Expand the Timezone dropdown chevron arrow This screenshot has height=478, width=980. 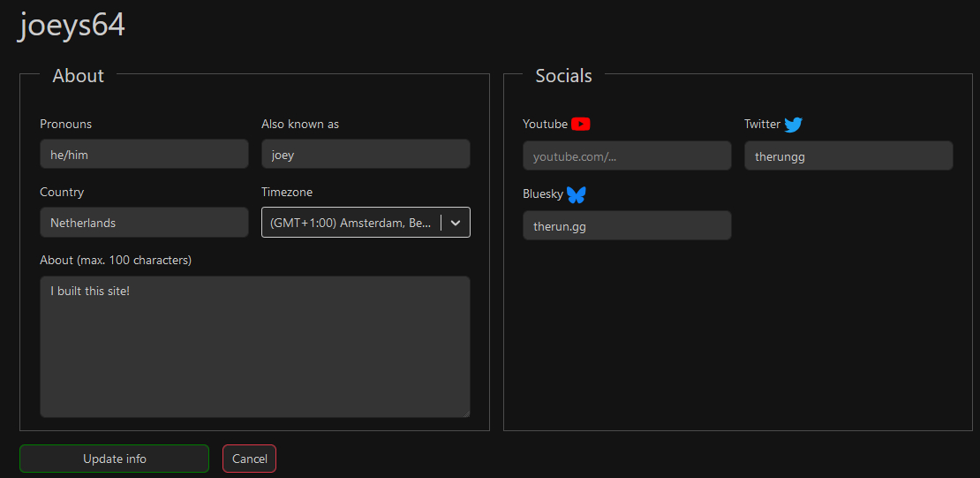(x=456, y=223)
